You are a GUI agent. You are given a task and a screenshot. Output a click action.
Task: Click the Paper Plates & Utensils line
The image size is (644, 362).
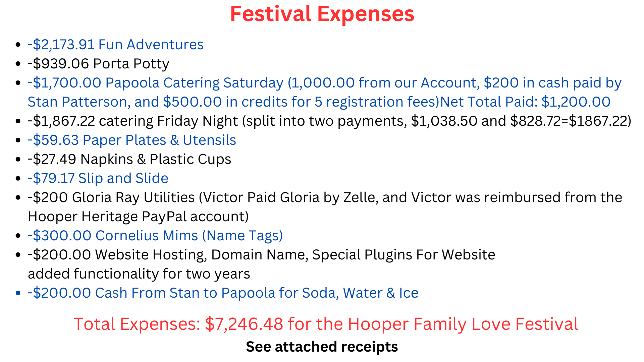click(132, 140)
